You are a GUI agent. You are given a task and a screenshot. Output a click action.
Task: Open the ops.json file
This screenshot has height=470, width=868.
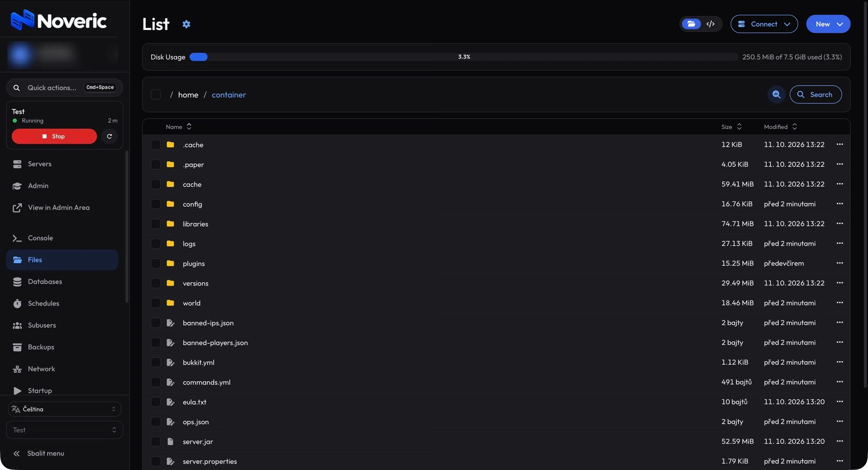pos(196,422)
